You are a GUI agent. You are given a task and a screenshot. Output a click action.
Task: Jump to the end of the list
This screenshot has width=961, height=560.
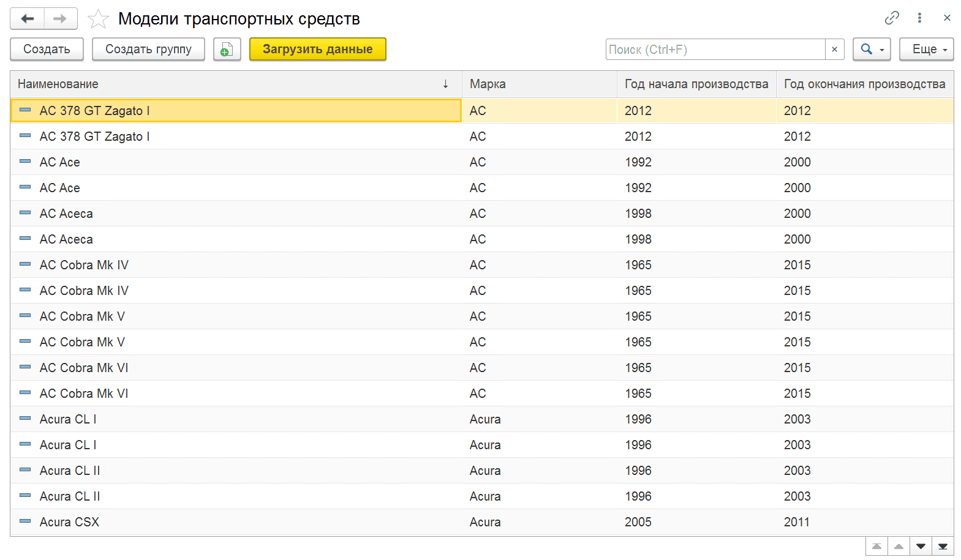point(943,547)
